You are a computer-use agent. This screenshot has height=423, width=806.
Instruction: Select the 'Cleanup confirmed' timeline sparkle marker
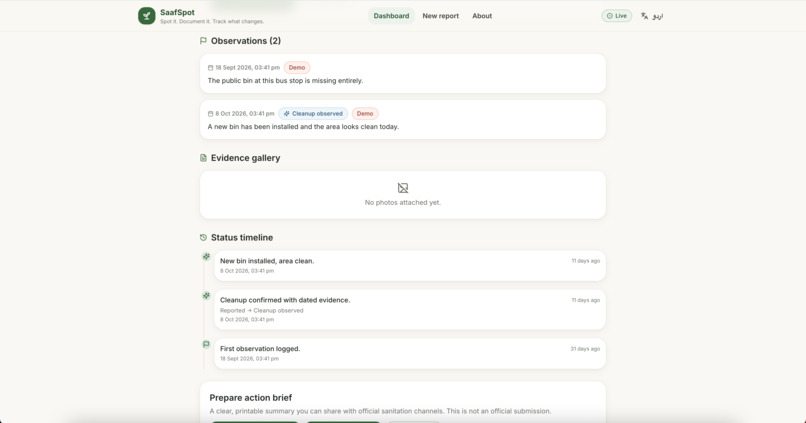pos(206,296)
